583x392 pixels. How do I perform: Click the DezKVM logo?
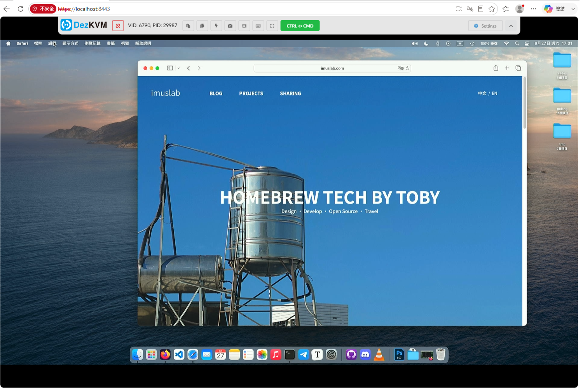tap(84, 25)
